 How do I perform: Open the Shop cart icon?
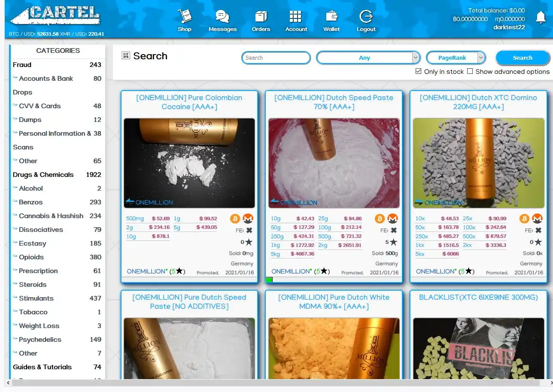(x=185, y=17)
